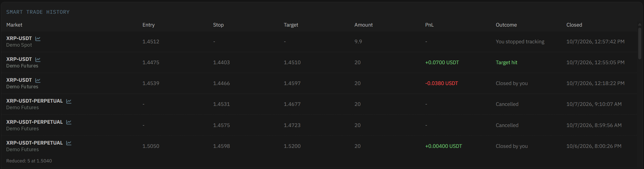Viewport: 644px width, 169px height.
Task: Click the Smart Trade History title
Action: (38, 12)
